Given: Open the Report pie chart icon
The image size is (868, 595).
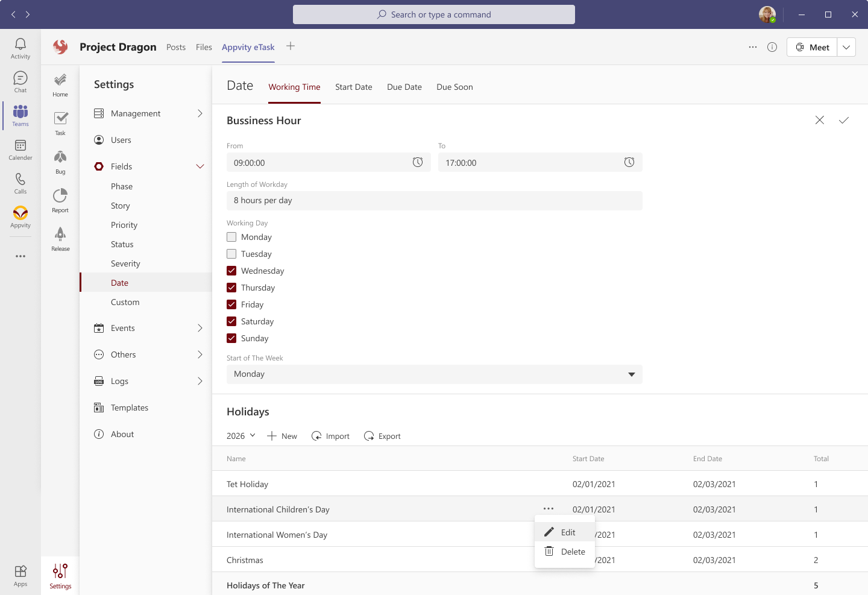Looking at the screenshot, I should tap(60, 200).
